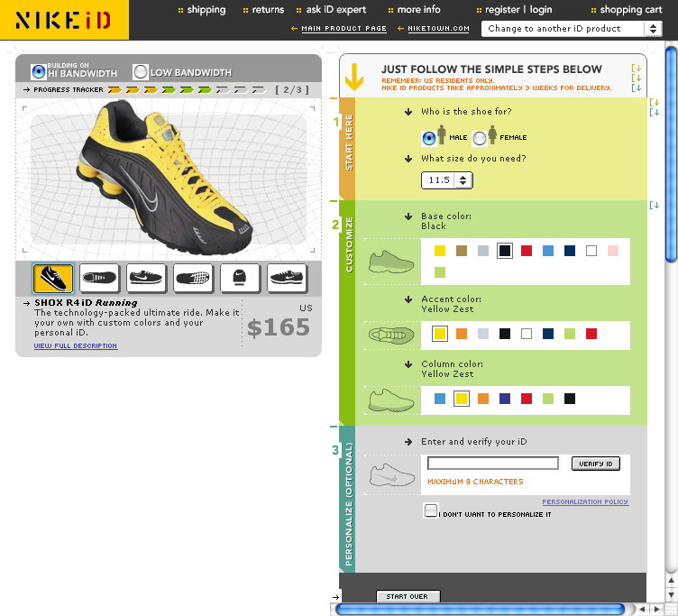678x616 pixels.
Task: Click the Start Over button
Action: (x=408, y=596)
